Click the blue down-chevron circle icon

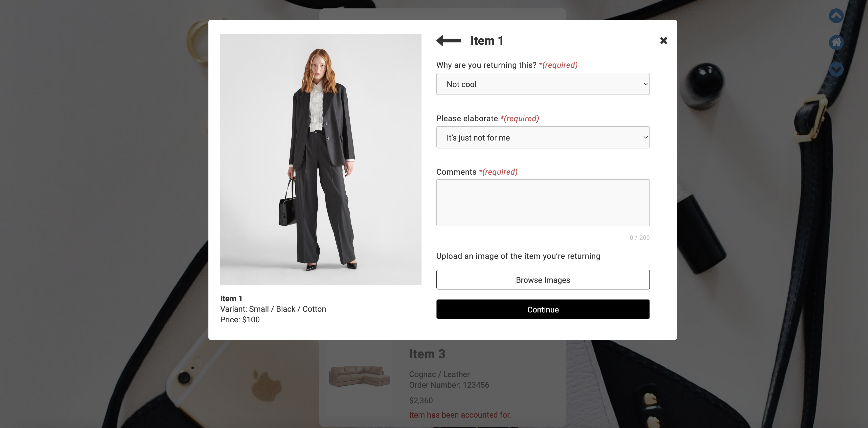pos(836,70)
